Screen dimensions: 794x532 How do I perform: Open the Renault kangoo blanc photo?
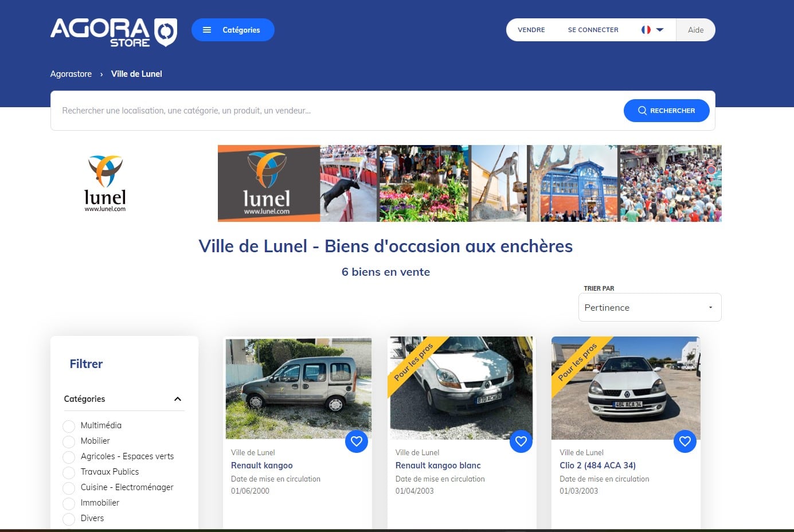pyautogui.click(x=461, y=388)
